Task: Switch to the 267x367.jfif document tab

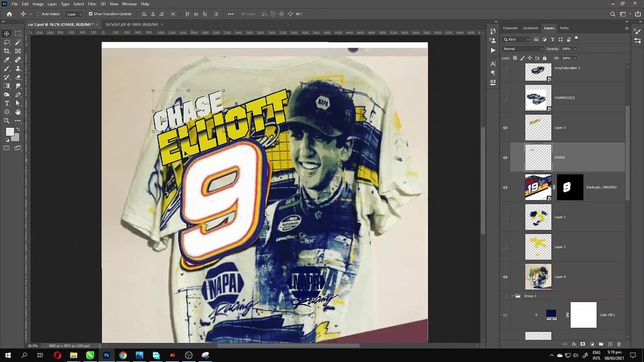Action: (131, 24)
